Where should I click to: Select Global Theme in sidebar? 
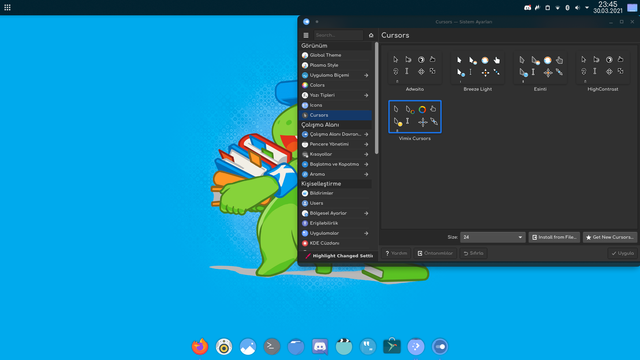pyautogui.click(x=336, y=55)
